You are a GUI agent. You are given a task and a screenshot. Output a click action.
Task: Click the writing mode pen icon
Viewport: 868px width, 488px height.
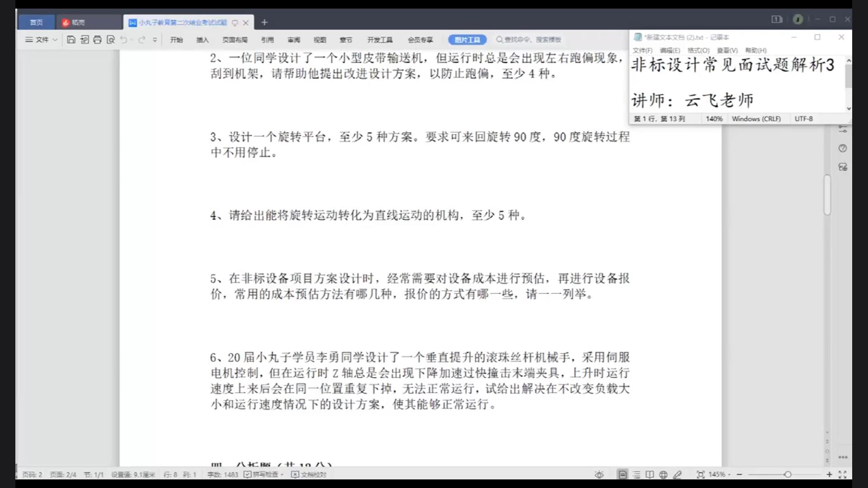coord(677,474)
